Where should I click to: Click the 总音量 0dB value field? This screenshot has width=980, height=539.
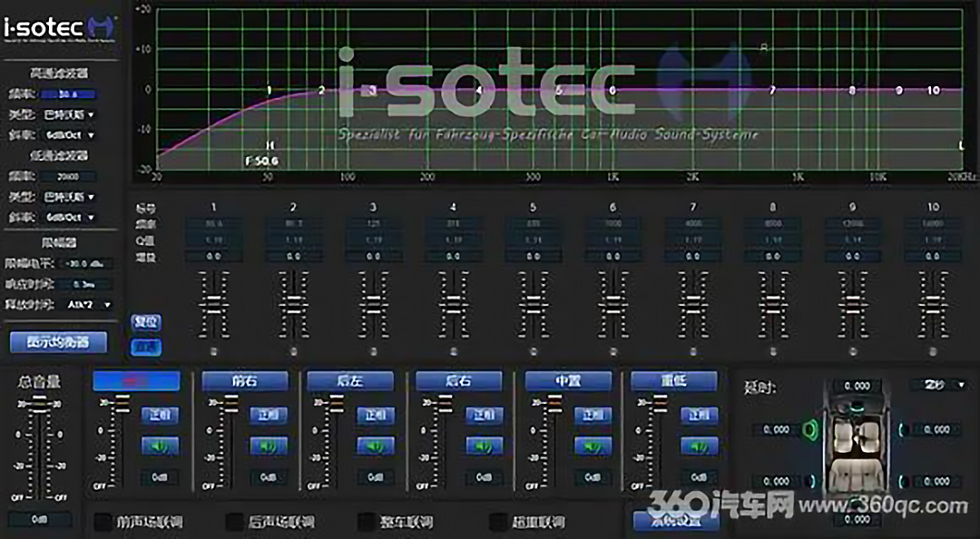(x=39, y=520)
